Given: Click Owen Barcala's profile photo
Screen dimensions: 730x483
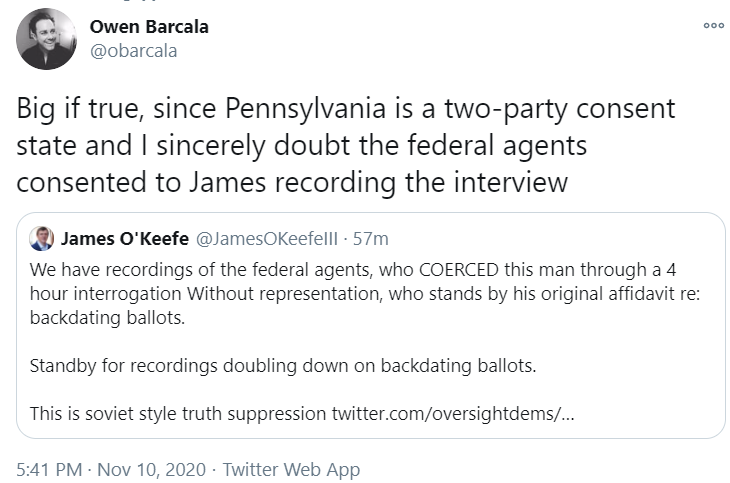Looking at the screenshot, I should coord(46,39).
